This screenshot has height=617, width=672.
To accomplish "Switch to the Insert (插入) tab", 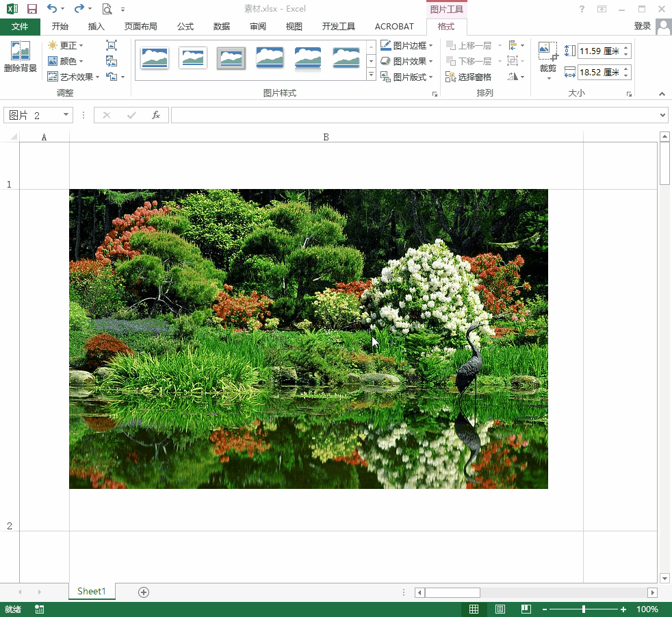I will pyautogui.click(x=96, y=27).
